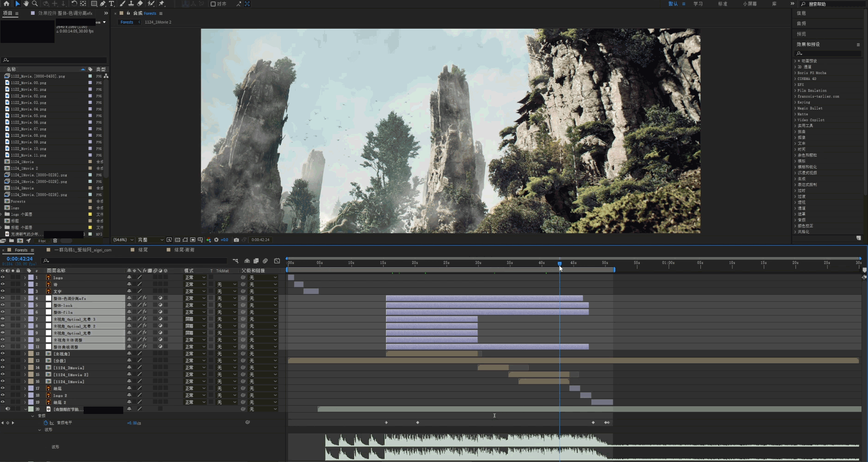
Task: Select the Zoom magnifier tool
Action: pyautogui.click(x=35, y=4)
